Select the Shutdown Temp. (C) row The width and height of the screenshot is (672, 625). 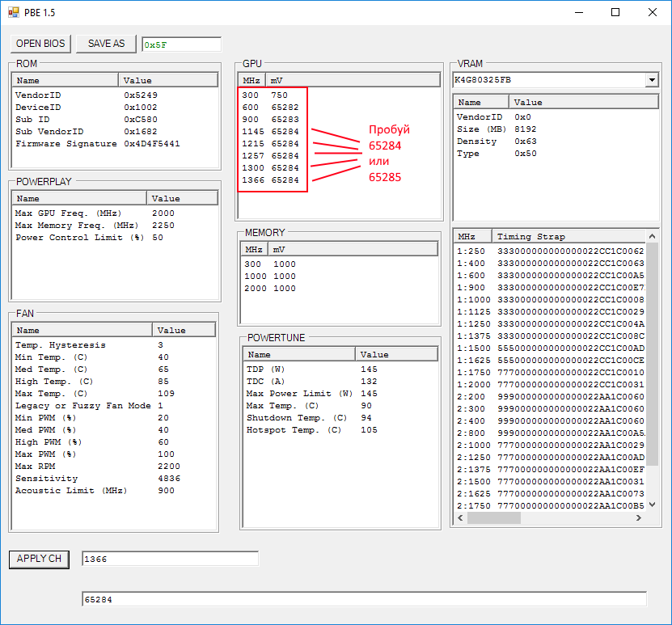pyautogui.click(x=340, y=418)
